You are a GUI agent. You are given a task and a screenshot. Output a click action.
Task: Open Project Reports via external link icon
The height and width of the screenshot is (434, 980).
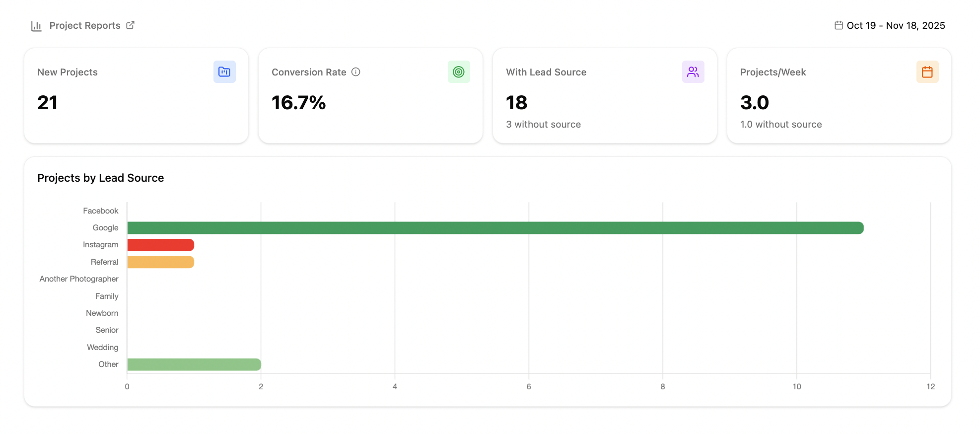click(130, 25)
